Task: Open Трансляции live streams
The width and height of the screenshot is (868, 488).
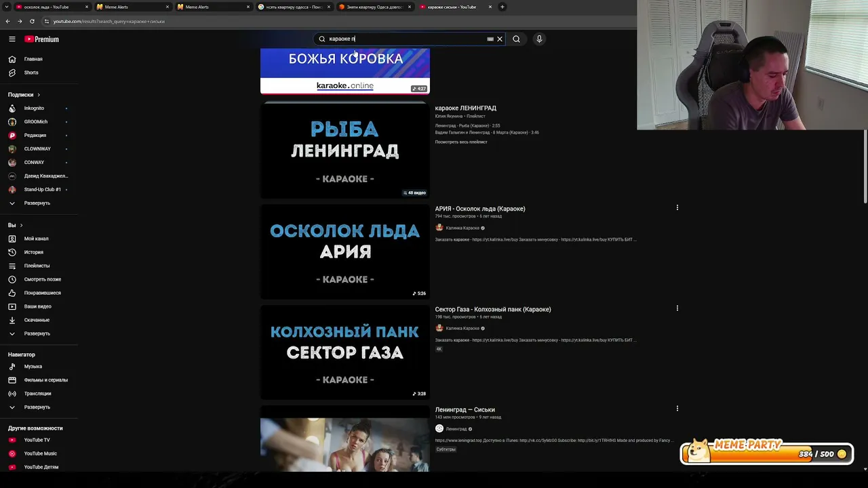Action: [x=39, y=394]
